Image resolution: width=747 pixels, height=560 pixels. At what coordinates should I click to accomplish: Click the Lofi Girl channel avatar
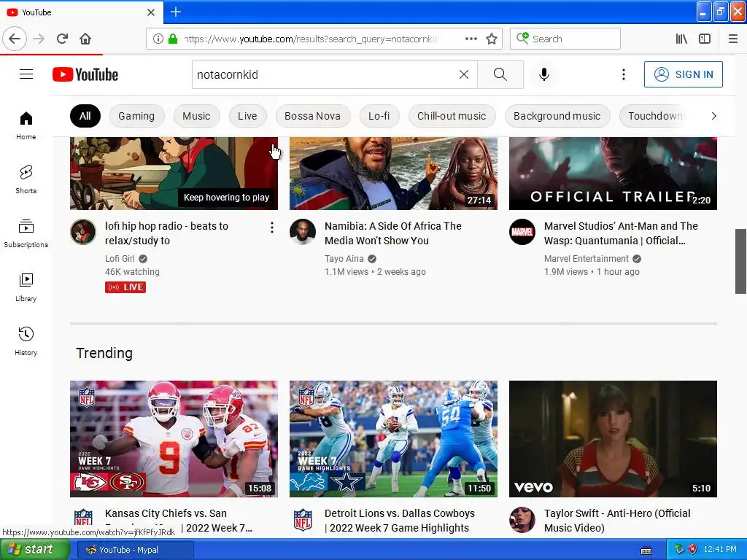pos(83,232)
